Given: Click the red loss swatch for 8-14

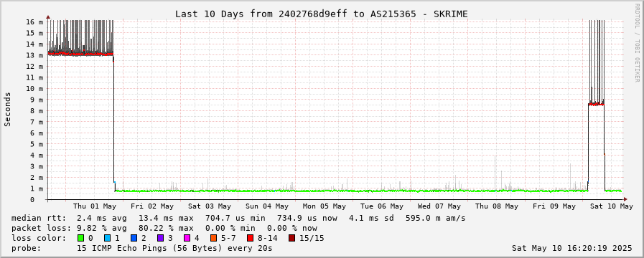Looking at the screenshot, I should click(x=250, y=238).
